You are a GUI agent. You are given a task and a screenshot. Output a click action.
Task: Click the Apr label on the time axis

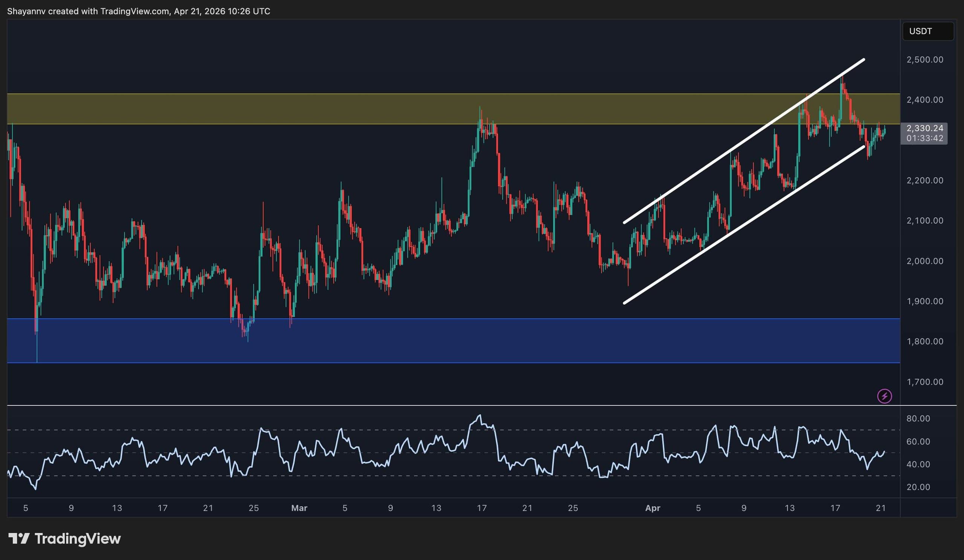pos(653,508)
